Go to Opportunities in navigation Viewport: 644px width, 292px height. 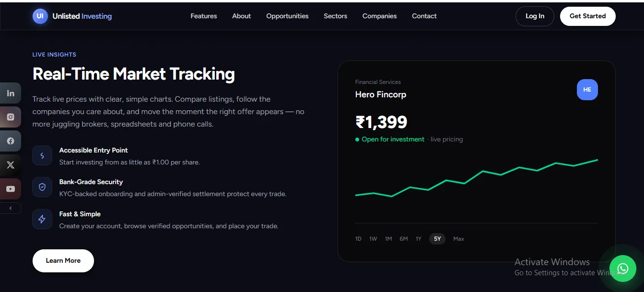[x=288, y=16]
